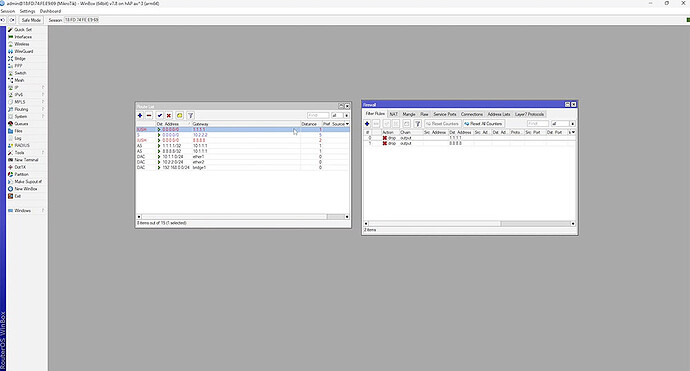
Task: Enable selected route with checkmark icon
Action: tap(160, 115)
